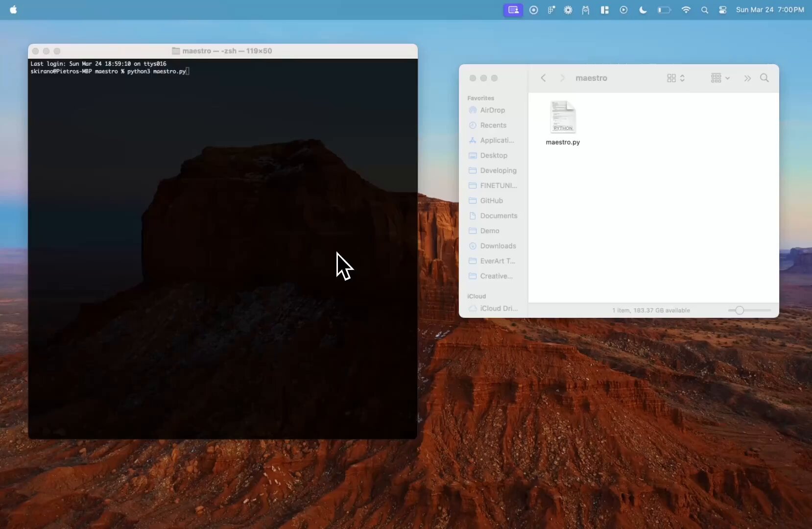Click the play circle menu bar icon
The image size is (812, 529).
point(623,10)
